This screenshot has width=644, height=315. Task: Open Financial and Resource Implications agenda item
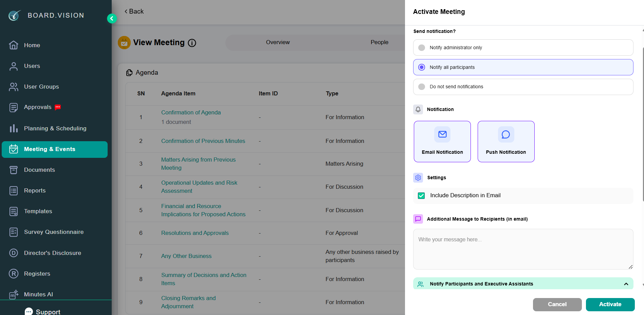coord(203,210)
